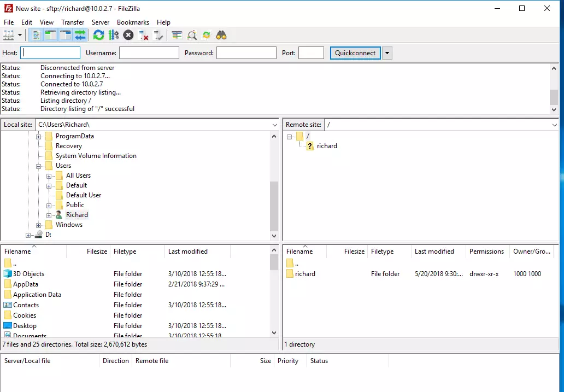The width and height of the screenshot is (564, 392).
Task: Open the Help menu
Action: pos(163,22)
